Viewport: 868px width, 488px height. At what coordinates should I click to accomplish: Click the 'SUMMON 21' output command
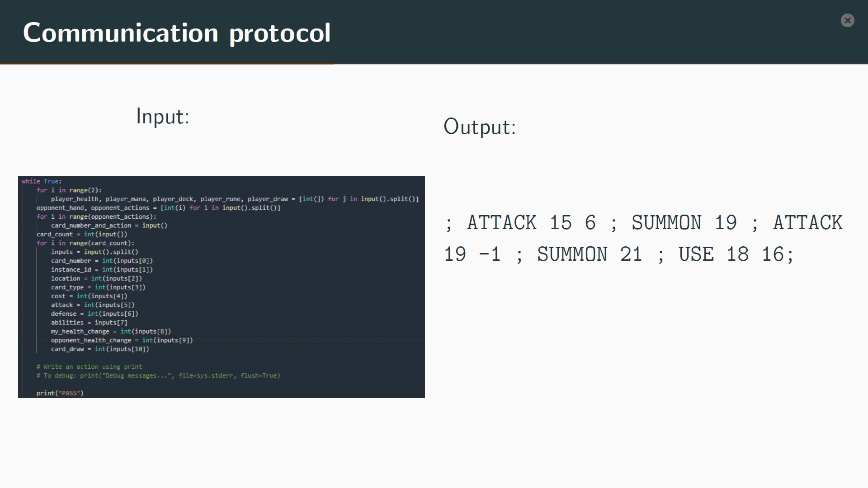(x=590, y=254)
